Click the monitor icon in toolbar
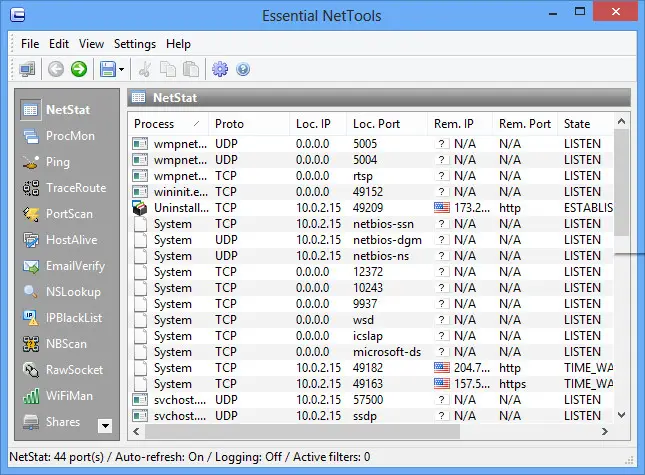645x475 pixels. [x=28, y=69]
